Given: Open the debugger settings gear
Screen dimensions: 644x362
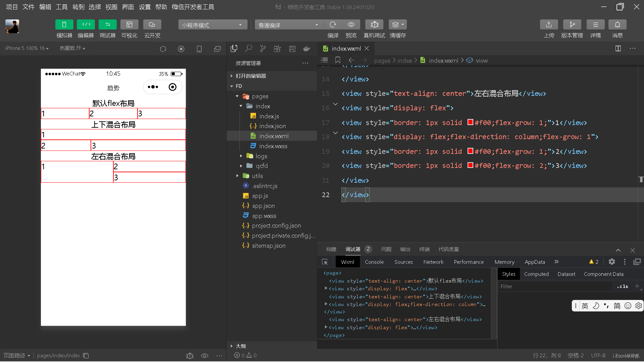Looking at the screenshot, I should coord(612,262).
